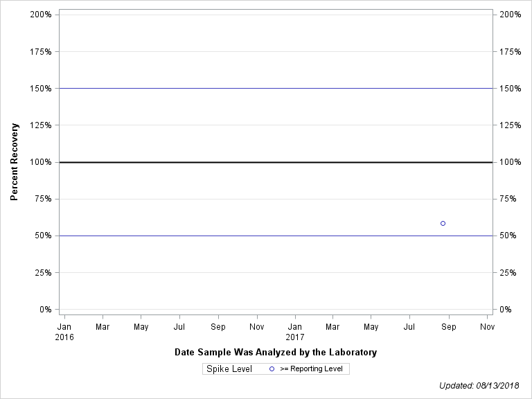The height and width of the screenshot is (399, 532).
Task: Select the 'Date Sample Was Analyzed by the Laboratory' title
Action: click(276, 352)
